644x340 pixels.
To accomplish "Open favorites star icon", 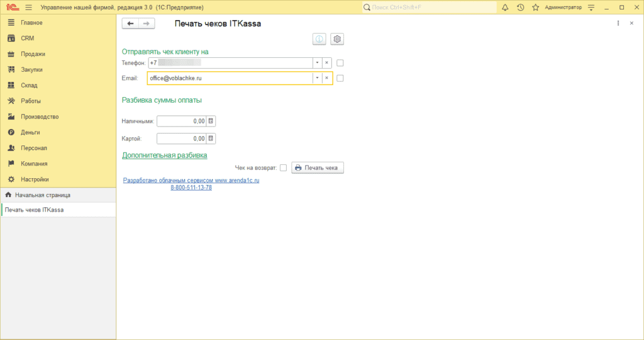I will coord(536,8).
